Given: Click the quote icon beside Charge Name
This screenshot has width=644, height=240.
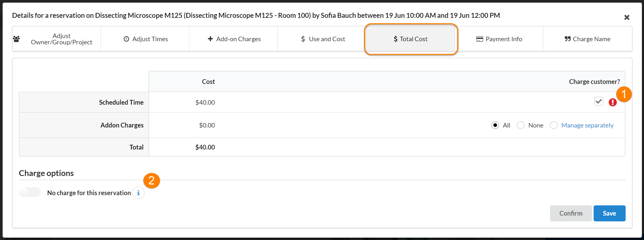Looking at the screenshot, I should click(567, 39).
